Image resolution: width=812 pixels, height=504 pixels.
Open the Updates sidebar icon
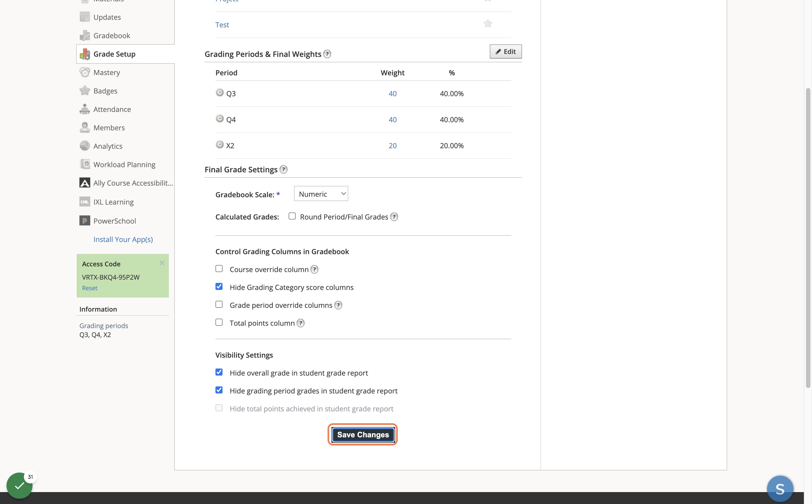pos(85,17)
